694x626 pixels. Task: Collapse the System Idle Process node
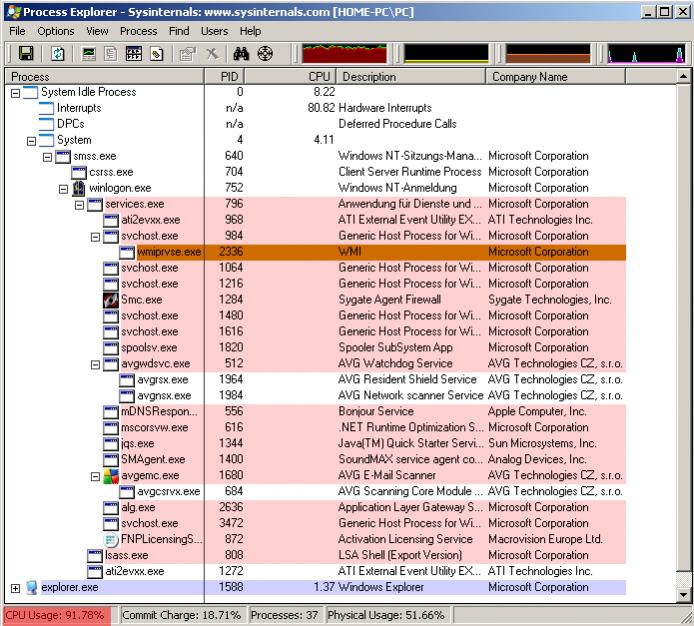[x=15, y=93]
